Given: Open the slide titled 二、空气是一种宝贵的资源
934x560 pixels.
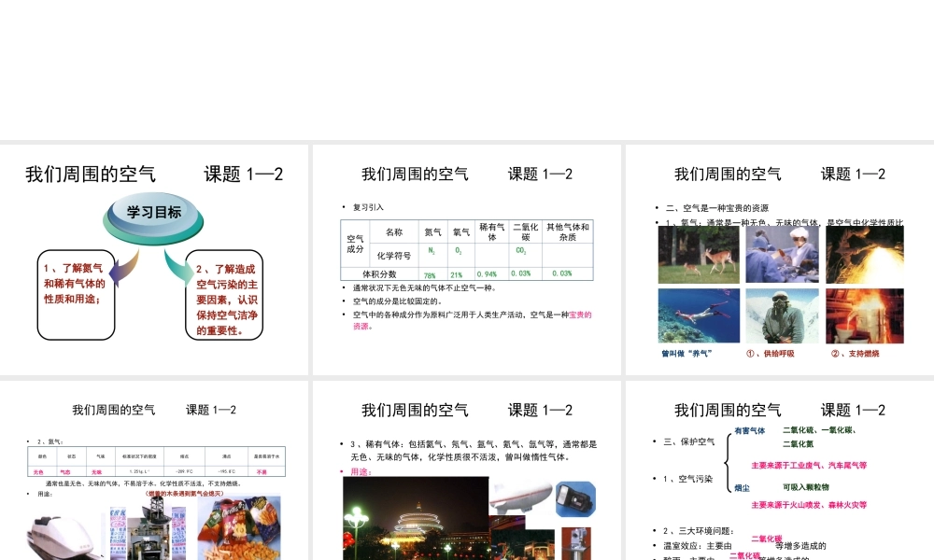Looking at the screenshot, I should (x=780, y=259).
